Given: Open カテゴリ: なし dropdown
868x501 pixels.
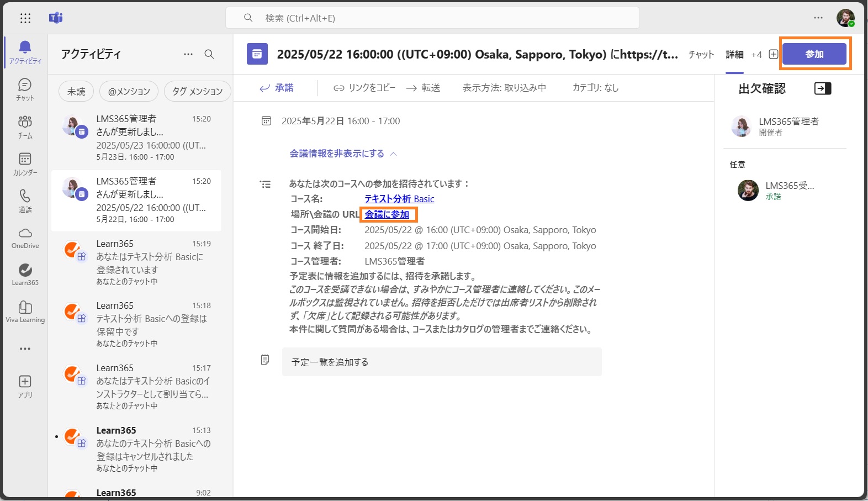Looking at the screenshot, I should (x=595, y=88).
